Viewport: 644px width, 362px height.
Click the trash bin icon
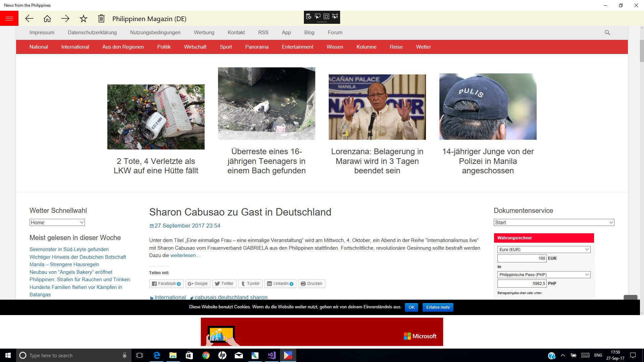(101, 19)
